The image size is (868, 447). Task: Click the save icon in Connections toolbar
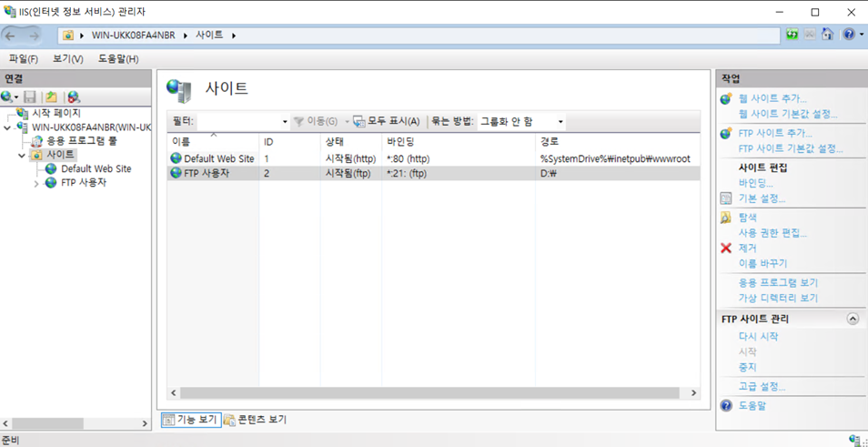coord(30,97)
